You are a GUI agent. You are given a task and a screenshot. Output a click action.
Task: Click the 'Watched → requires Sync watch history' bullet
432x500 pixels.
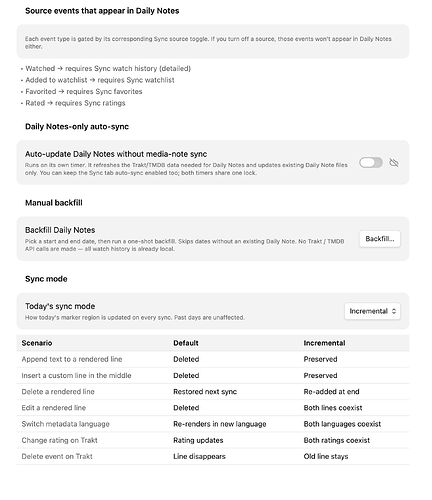click(x=108, y=68)
